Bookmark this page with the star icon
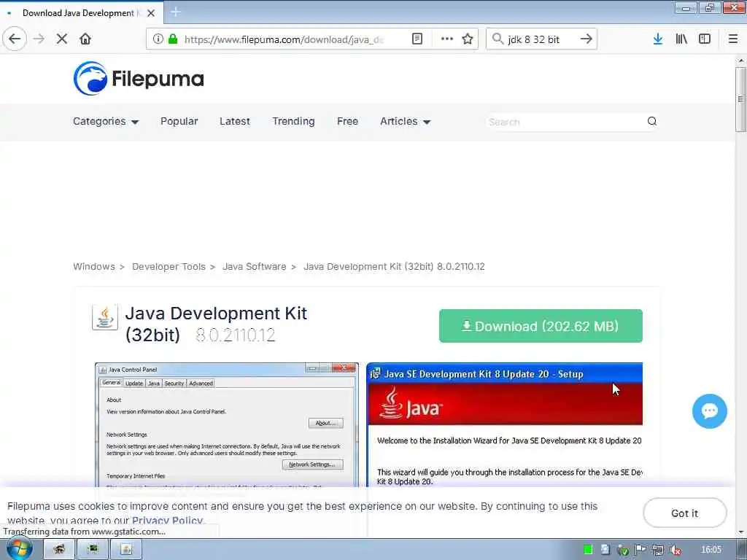 [468, 39]
